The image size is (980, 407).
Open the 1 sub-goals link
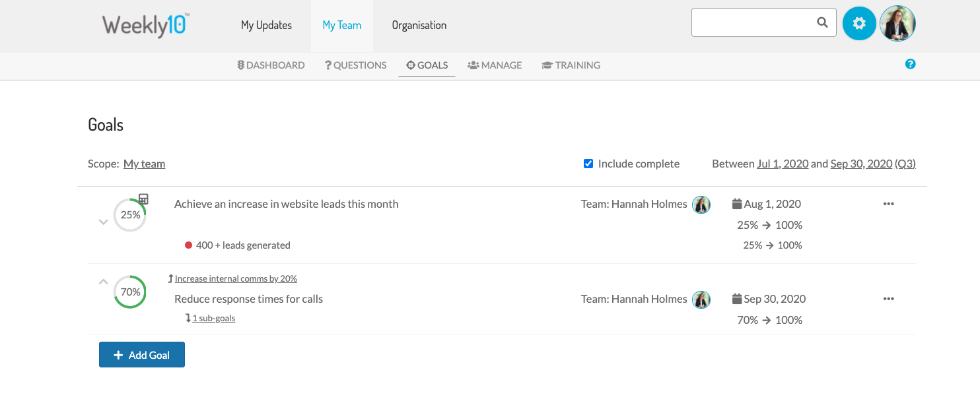coord(213,318)
